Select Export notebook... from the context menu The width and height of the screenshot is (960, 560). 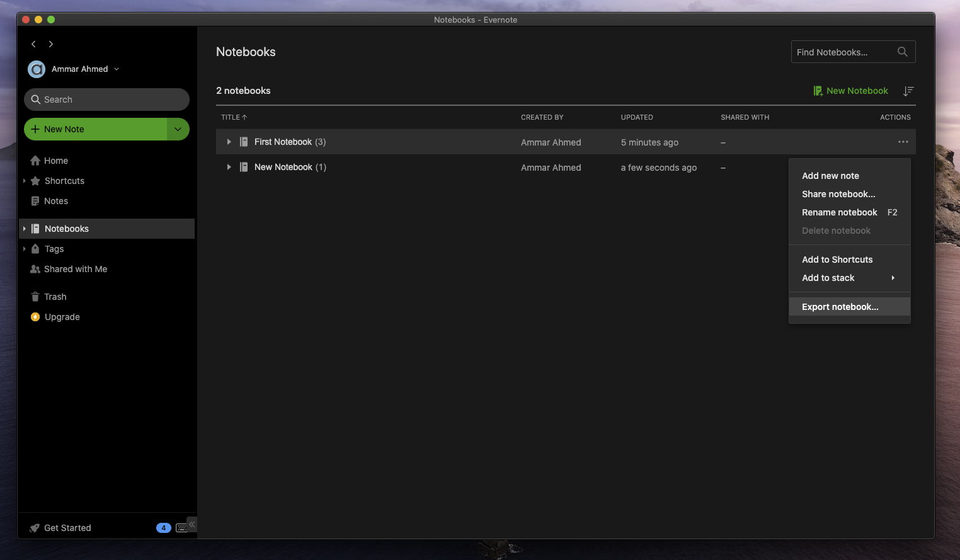pos(840,307)
